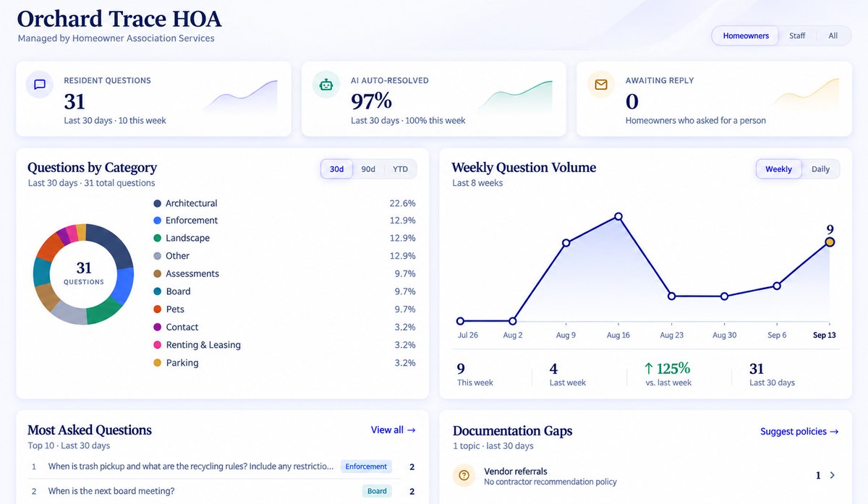This screenshot has width=868, height=504.
Task: Click the Sep 13 axis label
Action: [825, 336]
